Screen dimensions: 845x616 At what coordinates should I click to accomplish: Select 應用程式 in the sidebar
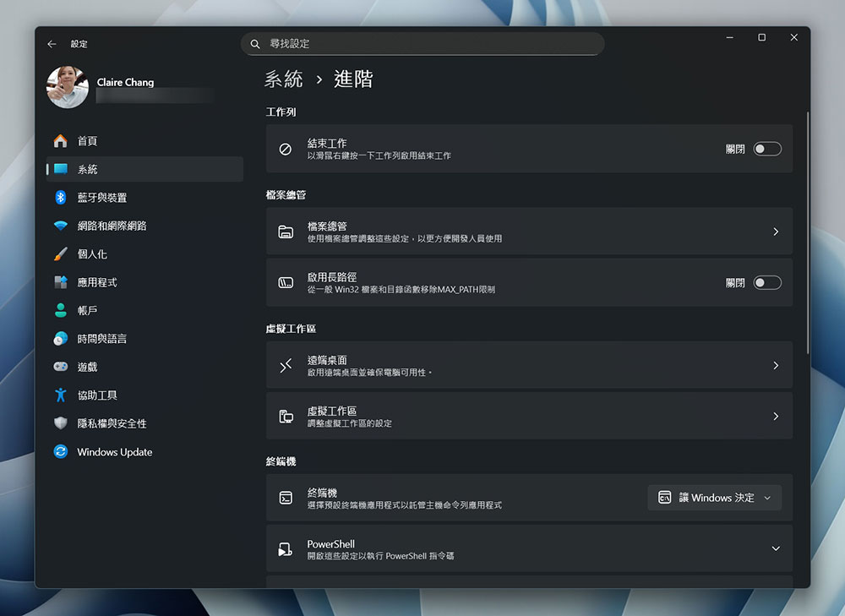[144, 282]
